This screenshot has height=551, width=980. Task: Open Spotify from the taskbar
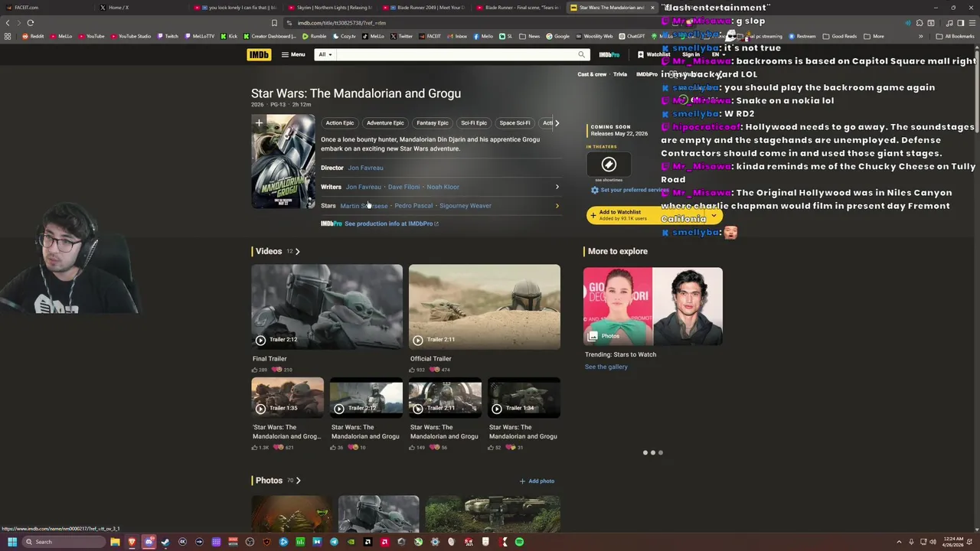point(519,542)
